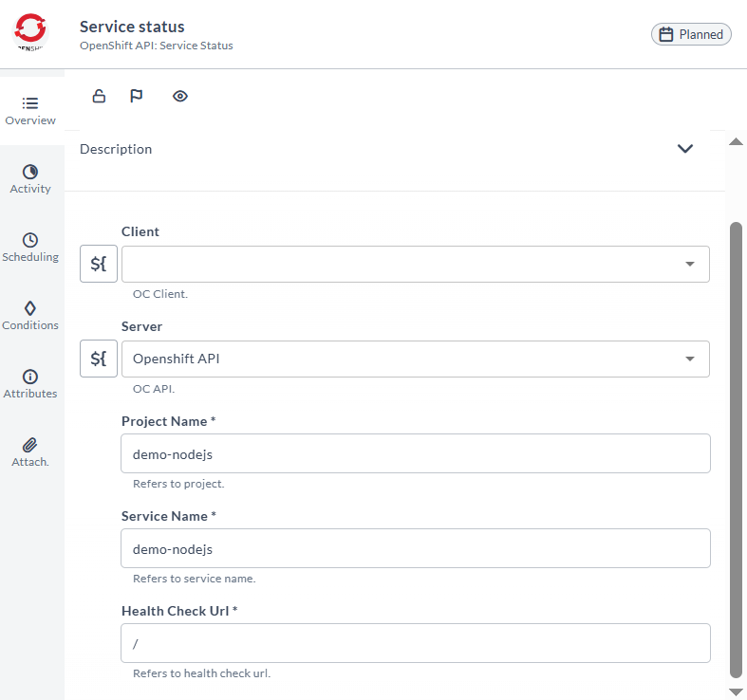Click the 'Service Name *' label

pyautogui.click(x=169, y=516)
